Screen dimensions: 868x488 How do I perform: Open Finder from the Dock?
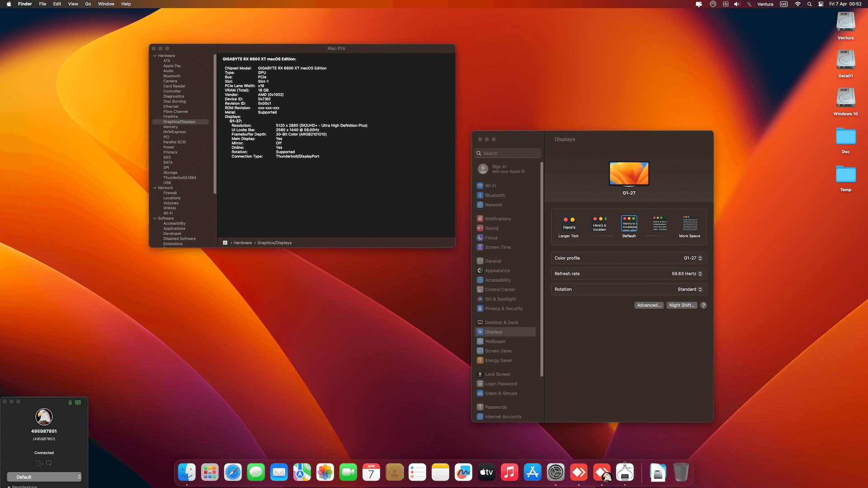point(187,473)
